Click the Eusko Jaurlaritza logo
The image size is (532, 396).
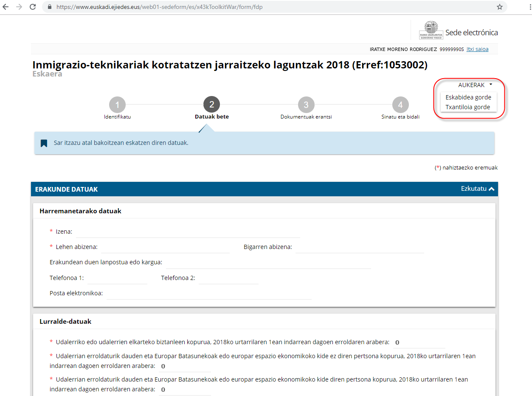pyautogui.click(x=431, y=31)
